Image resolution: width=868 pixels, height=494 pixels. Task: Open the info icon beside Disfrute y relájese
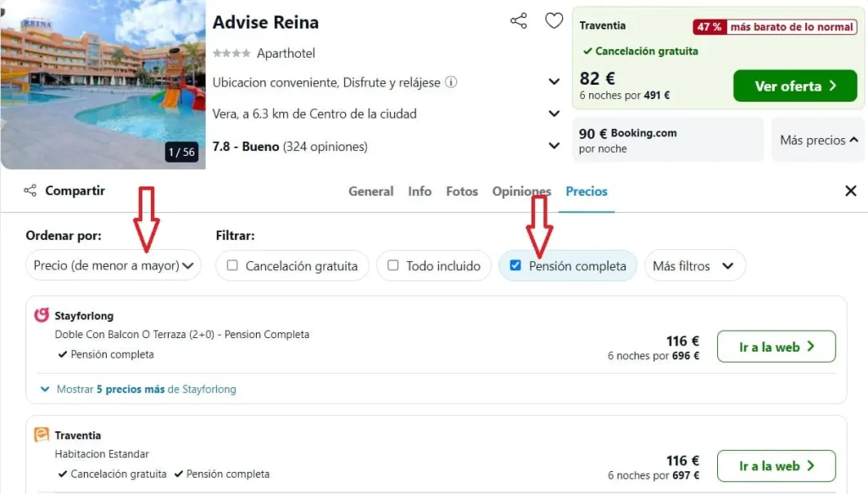pos(451,82)
